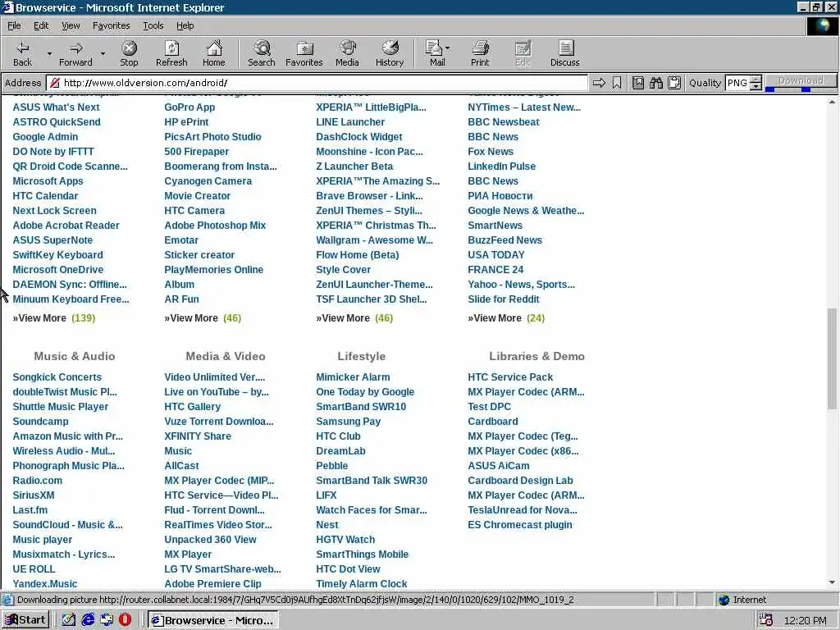Open the Vuze Torrent Downloader link
840x630 pixels.
218,422
